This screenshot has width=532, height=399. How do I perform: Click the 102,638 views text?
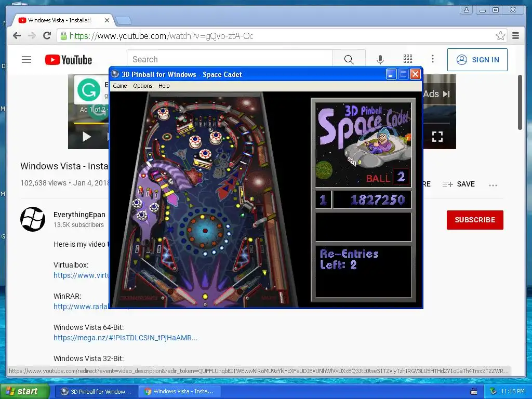[x=43, y=183]
